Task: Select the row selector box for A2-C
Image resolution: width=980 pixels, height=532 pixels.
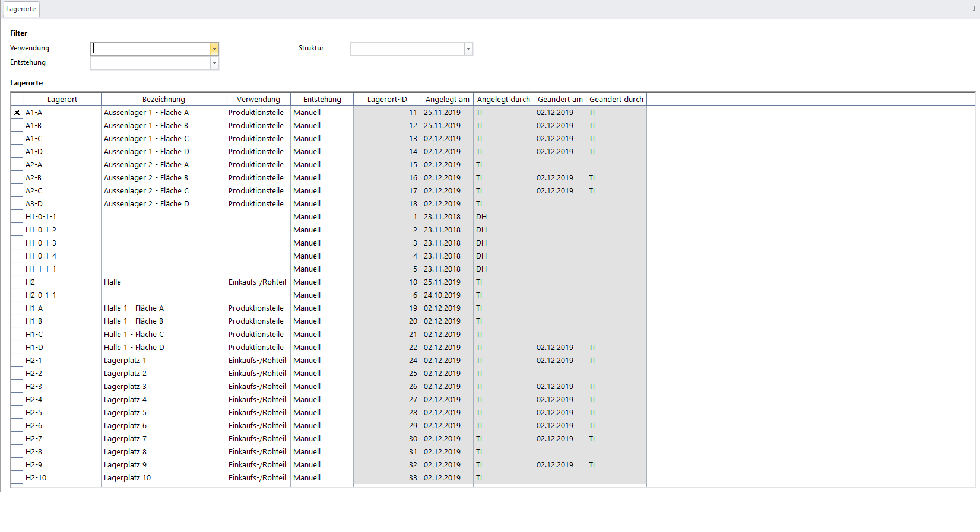Action: [17, 191]
